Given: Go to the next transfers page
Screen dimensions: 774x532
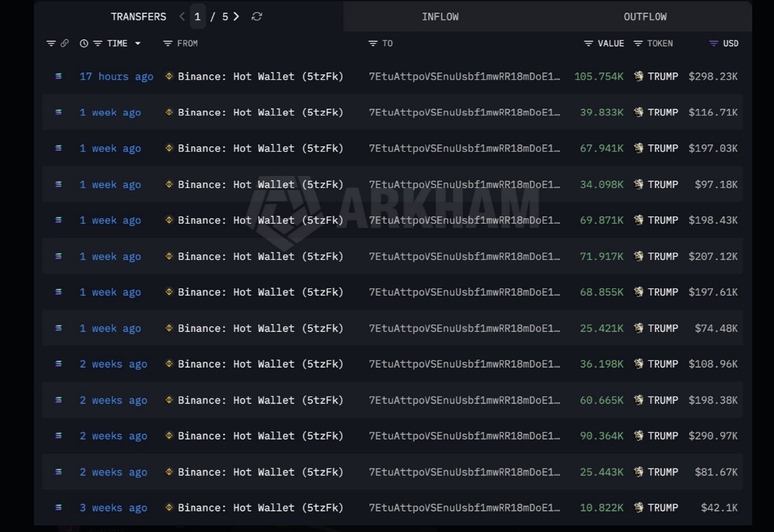Looking at the screenshot, I should (236, 17).
